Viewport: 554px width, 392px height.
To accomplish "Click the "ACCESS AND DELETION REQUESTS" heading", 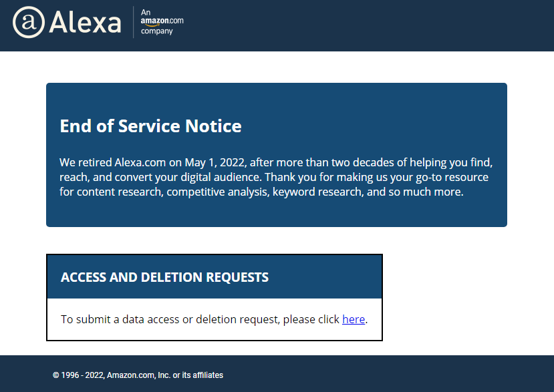I will tap(164, 277).
